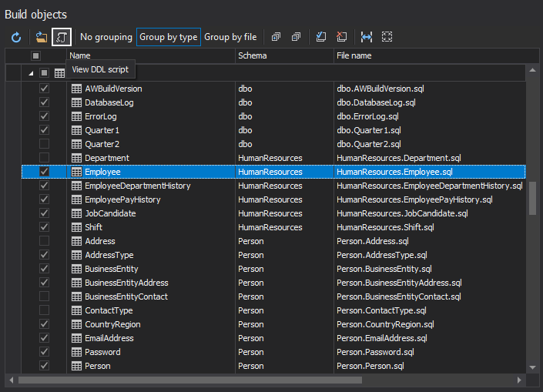Enable the Quarter2 checkbox
543x392 pixels.
pos(44,144)
